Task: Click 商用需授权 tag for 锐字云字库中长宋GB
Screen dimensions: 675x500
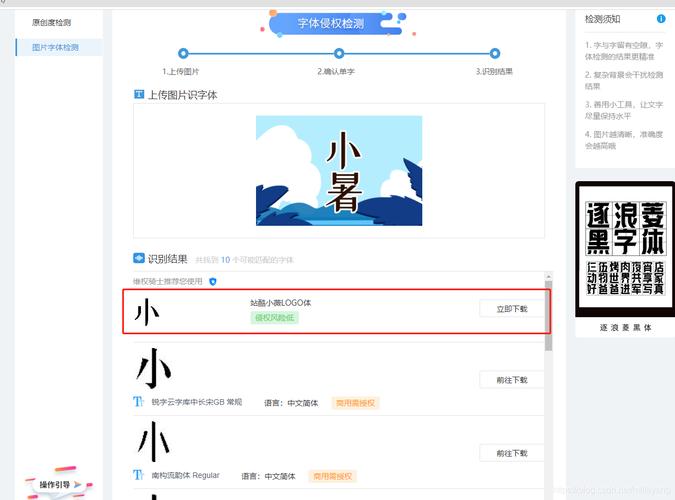Action: tap(355, 403)
